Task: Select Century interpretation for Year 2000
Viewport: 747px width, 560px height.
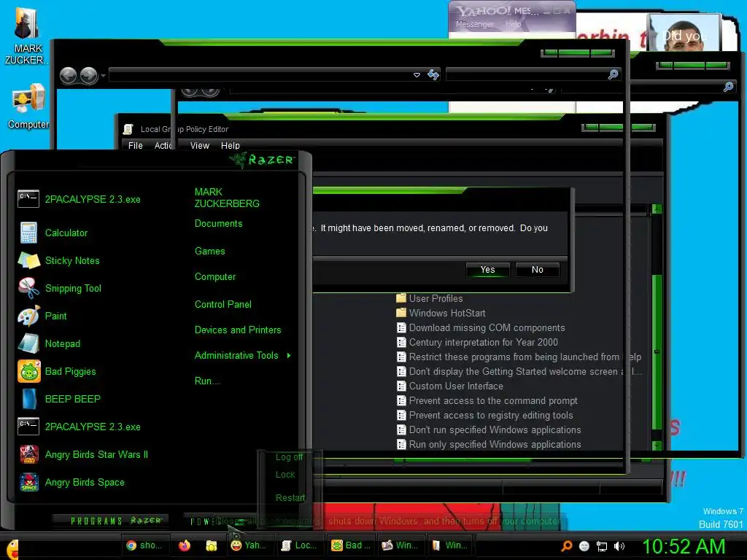Action: 477,343
